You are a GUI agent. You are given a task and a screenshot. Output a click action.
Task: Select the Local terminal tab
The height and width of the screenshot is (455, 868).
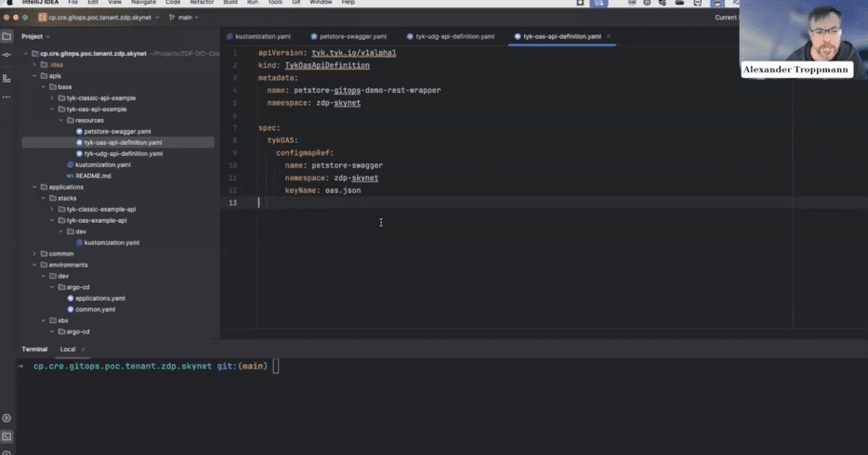68,349
